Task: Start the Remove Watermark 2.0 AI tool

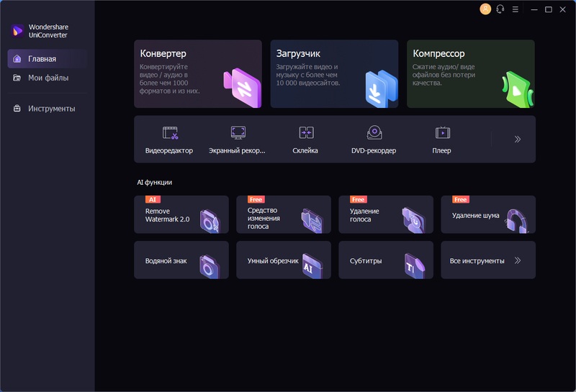Action: coord(181,215)
